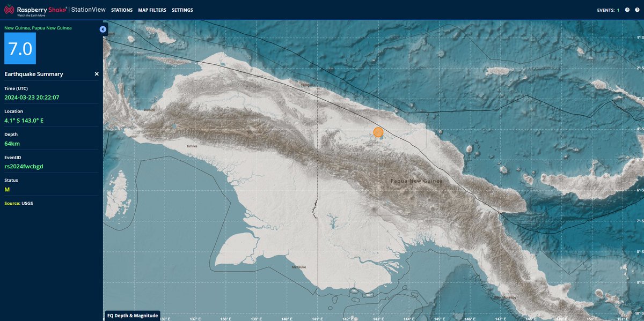Screen dimensions: 644x321
Task: Click the depth value 64km
Action: [12, 144]
